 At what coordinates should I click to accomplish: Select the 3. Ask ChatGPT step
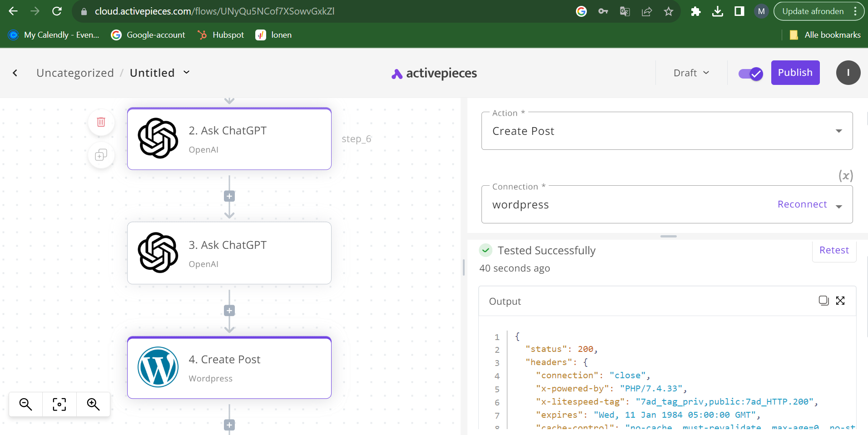pyautogui.click(x=229, y=253)
